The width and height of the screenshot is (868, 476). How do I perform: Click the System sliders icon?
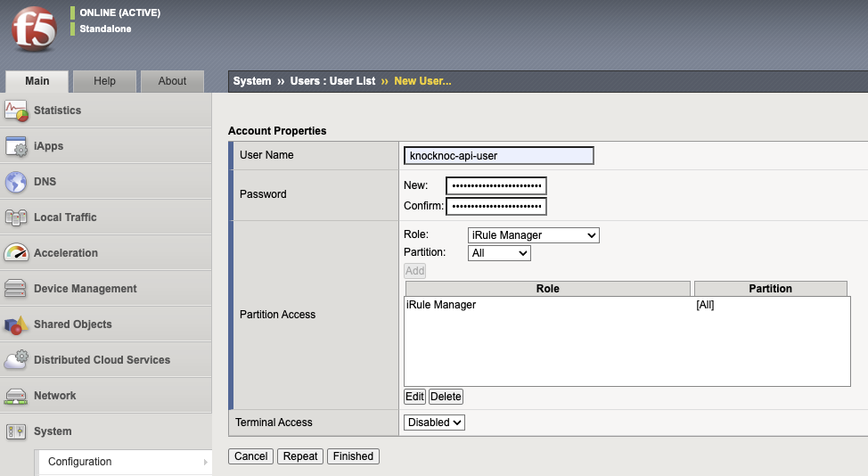click(16, 431)
